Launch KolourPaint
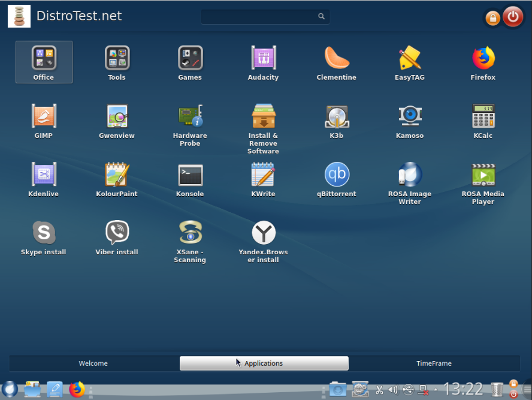This screenshot has width=532, height=400. (117, 179)
